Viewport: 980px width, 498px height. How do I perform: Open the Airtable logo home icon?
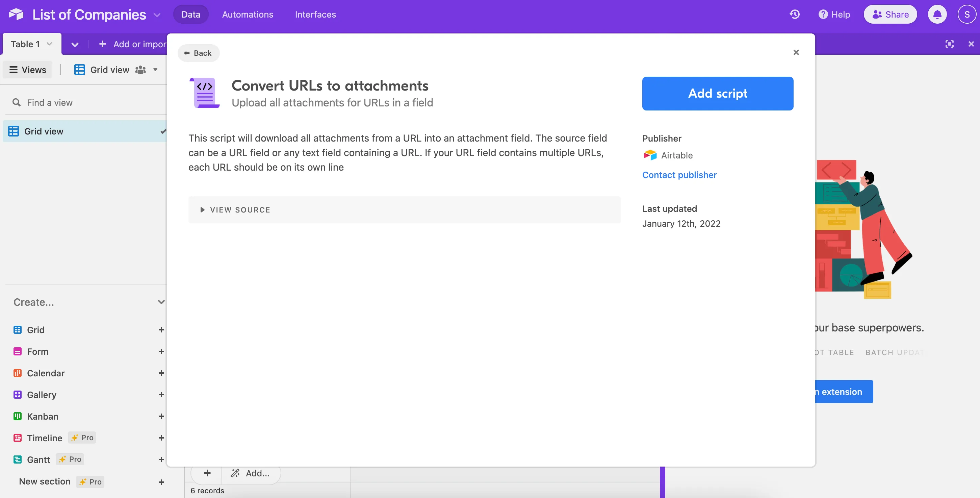coord(16,14)
